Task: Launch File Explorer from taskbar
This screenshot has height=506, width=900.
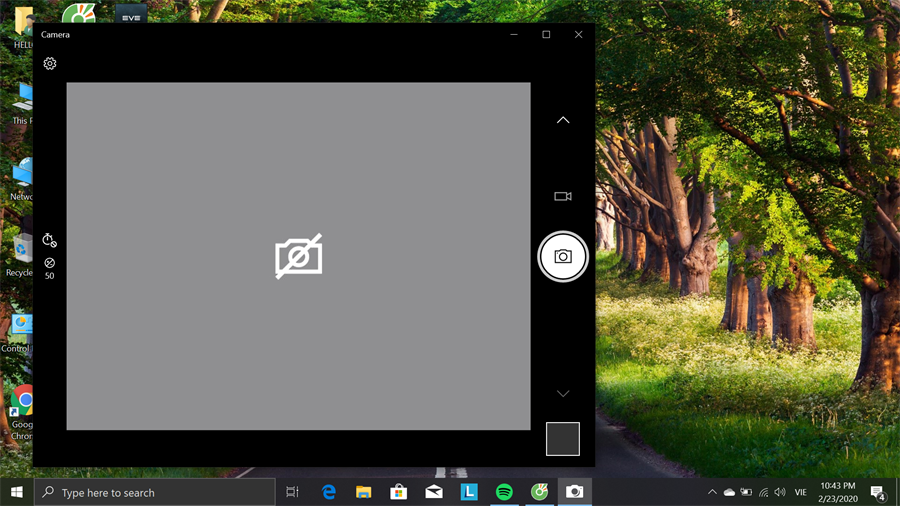Action: coord(363,492)
